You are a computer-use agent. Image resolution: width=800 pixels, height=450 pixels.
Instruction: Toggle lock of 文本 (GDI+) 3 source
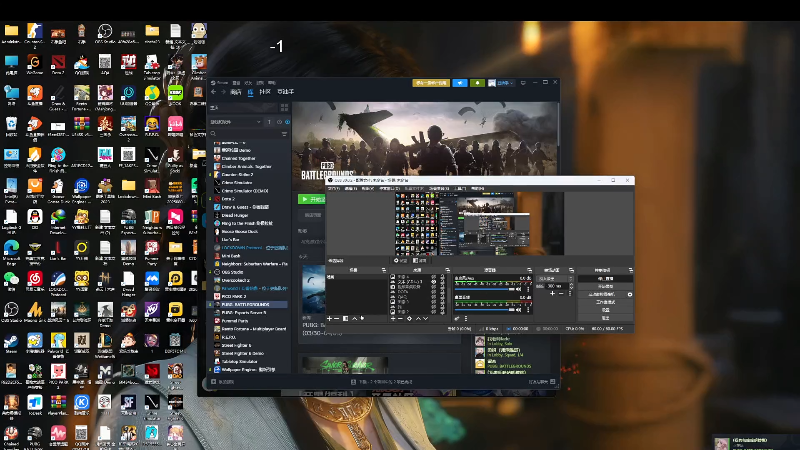(x=443, y=282)
